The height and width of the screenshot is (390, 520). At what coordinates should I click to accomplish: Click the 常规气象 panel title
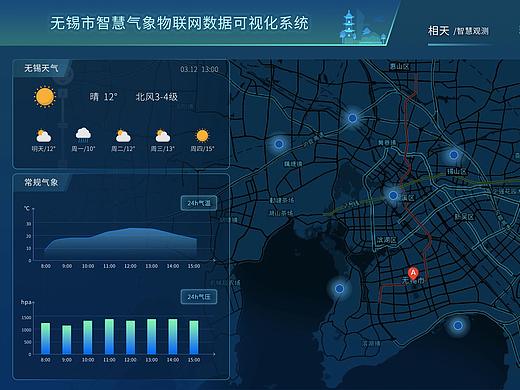(41, 182)
